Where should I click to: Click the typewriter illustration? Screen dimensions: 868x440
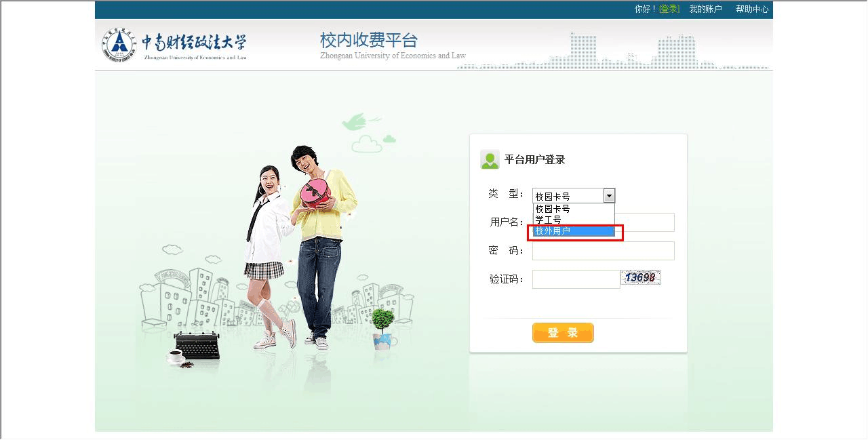197,345
